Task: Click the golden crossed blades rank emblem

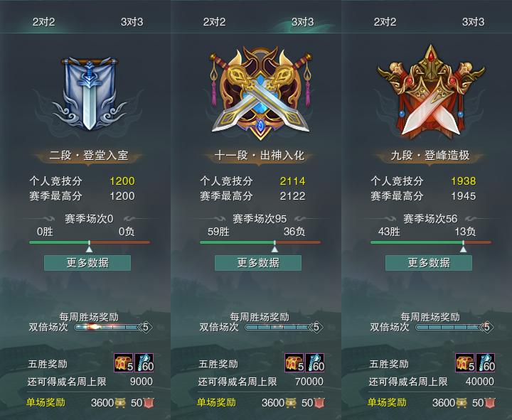Action: pyautogui.click(x=260, y=93)
